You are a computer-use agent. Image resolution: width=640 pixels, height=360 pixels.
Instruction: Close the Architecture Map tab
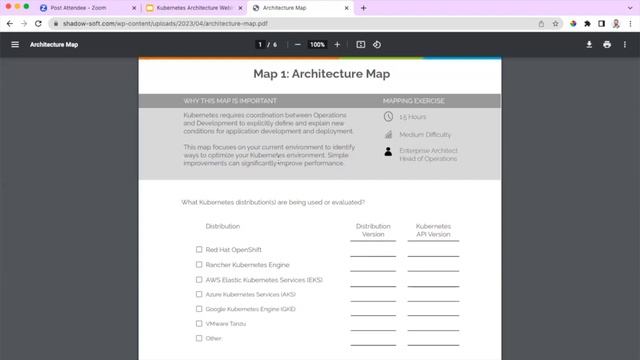tap(347, 8)
